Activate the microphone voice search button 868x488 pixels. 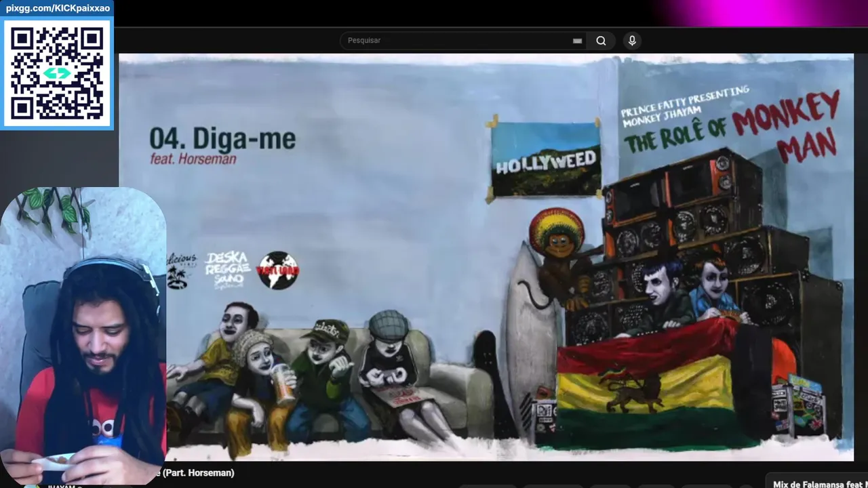pos(632,41)
